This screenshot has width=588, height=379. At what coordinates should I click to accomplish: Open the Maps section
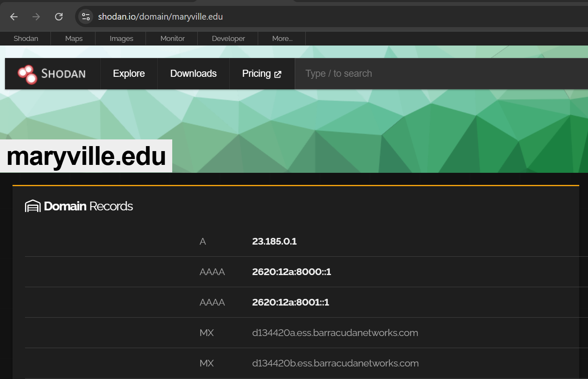tap(73, 38)
